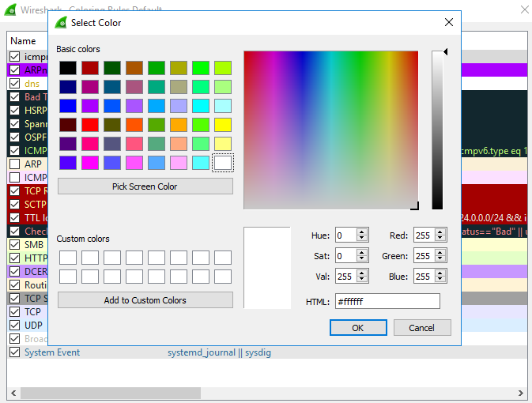
Task: Click the Red value field
Action: (x=424, y=235)
